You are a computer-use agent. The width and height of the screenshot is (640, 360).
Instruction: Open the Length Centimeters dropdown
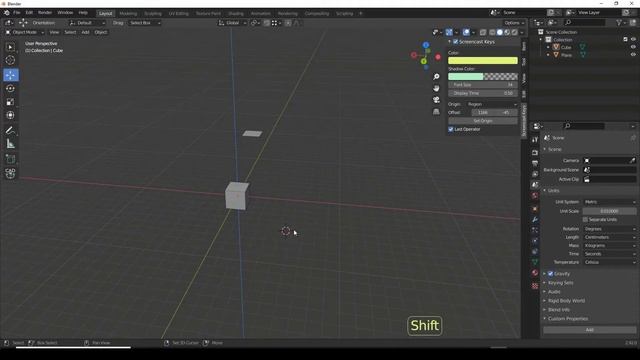tap(609, 237)
